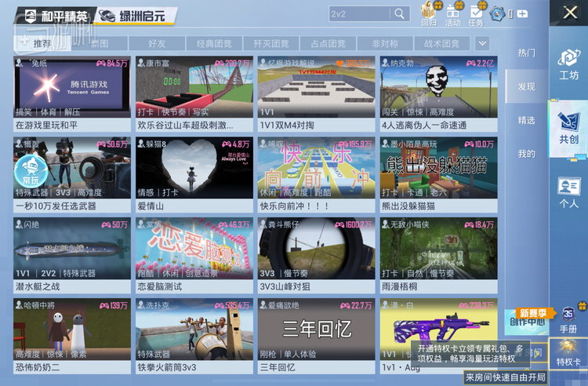
Task: Open the 个人 personal profile icon
Action: pos(568,191)
